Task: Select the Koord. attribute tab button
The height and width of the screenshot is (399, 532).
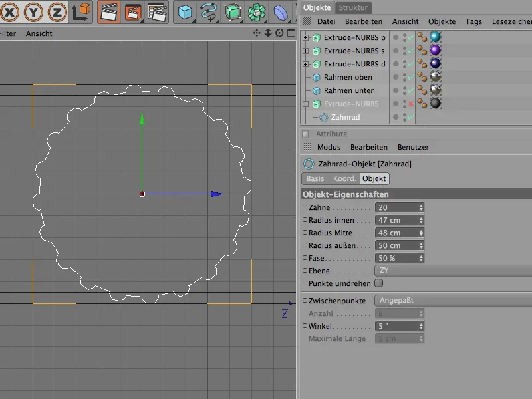Action: tap(344, 178)
